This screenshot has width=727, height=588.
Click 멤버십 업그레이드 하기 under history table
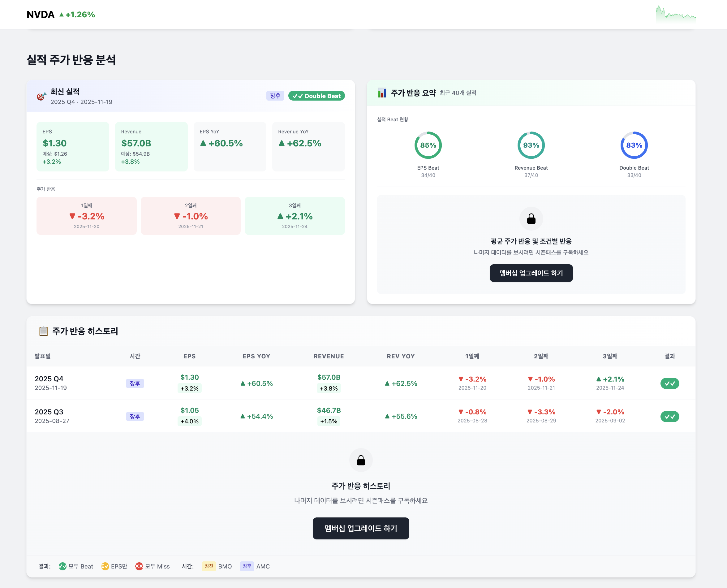361,528
